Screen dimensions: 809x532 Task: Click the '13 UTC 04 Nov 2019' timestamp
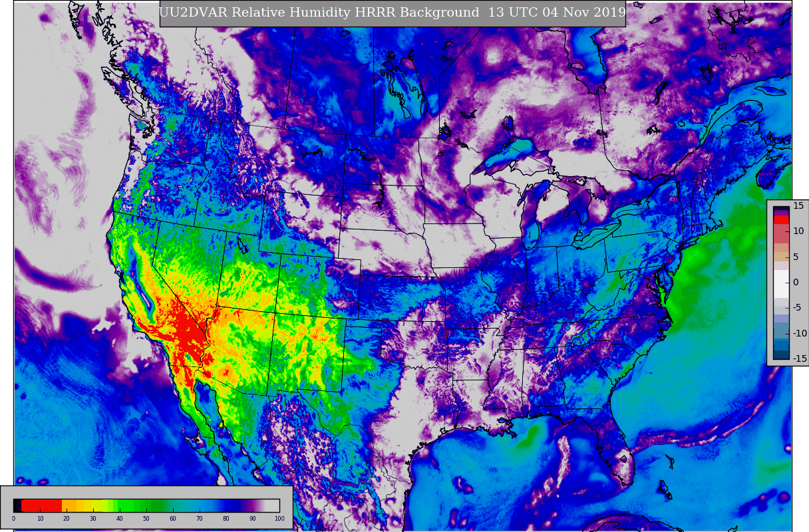tap(557, 13)
